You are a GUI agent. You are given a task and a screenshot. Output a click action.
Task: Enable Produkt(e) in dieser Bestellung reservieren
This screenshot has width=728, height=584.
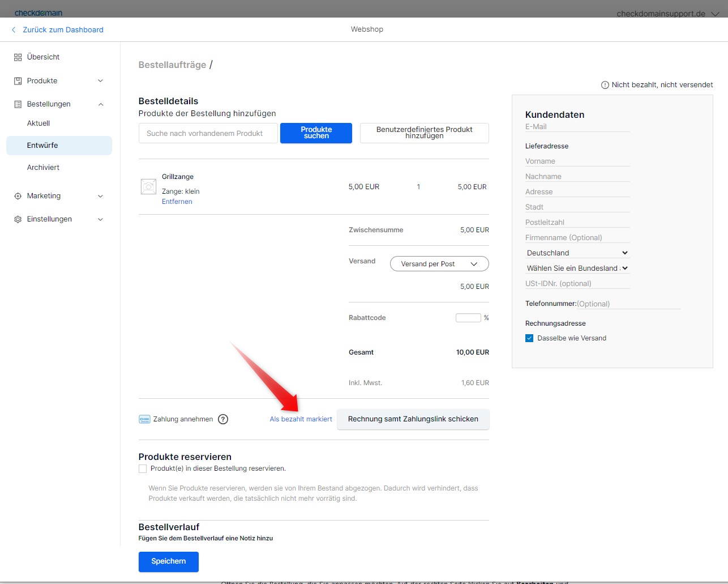(143, 468)
